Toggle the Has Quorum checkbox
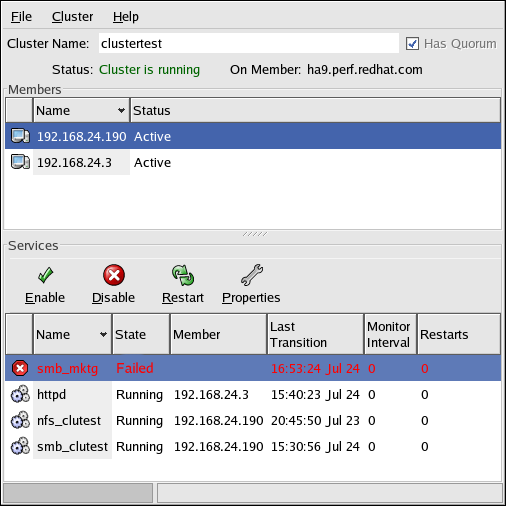 pos(412,44)
